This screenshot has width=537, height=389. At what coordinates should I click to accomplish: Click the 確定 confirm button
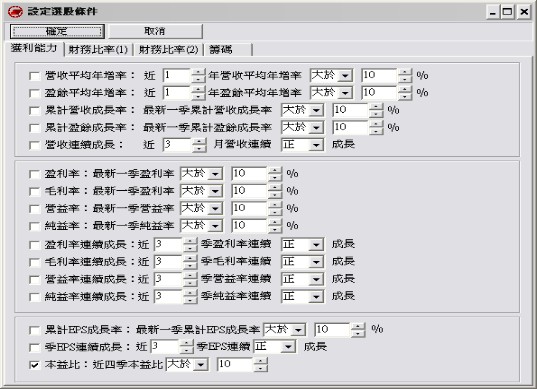57,32
